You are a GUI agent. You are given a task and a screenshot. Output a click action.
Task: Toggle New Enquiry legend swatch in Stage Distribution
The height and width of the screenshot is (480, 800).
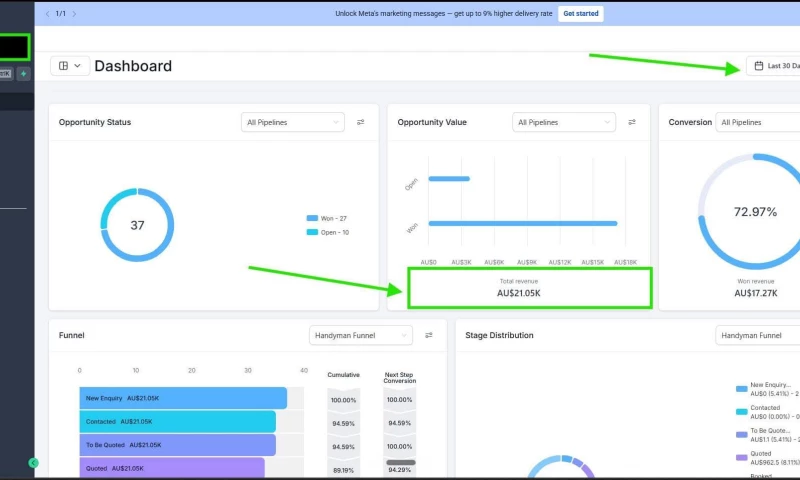[x=742, y=389]
